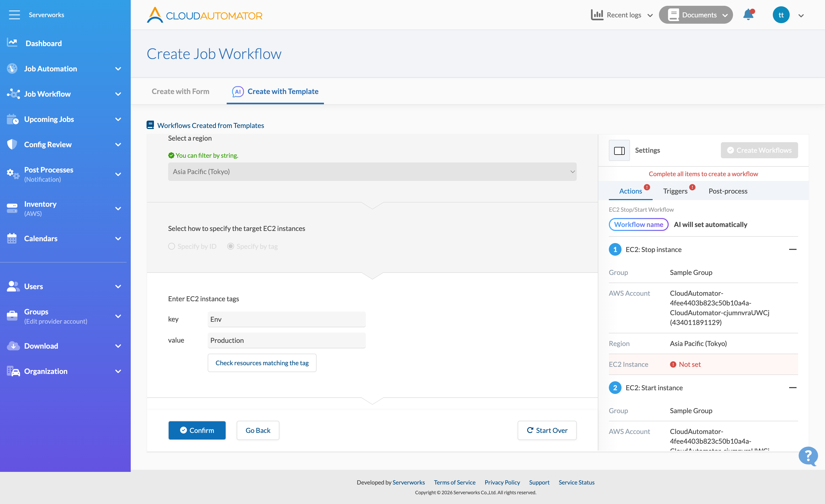Open the help chat bubble

pos(808,456)
